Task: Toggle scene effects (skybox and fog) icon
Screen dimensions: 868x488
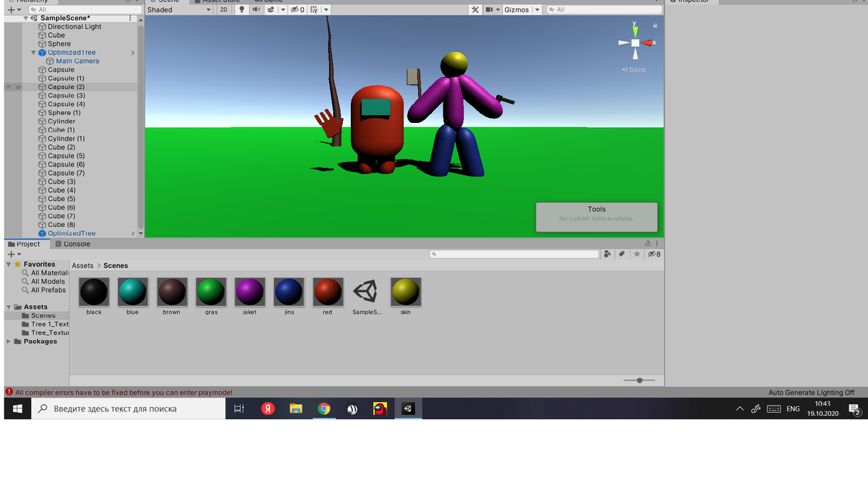Action: pyautogui.click(x=270, y=10)
